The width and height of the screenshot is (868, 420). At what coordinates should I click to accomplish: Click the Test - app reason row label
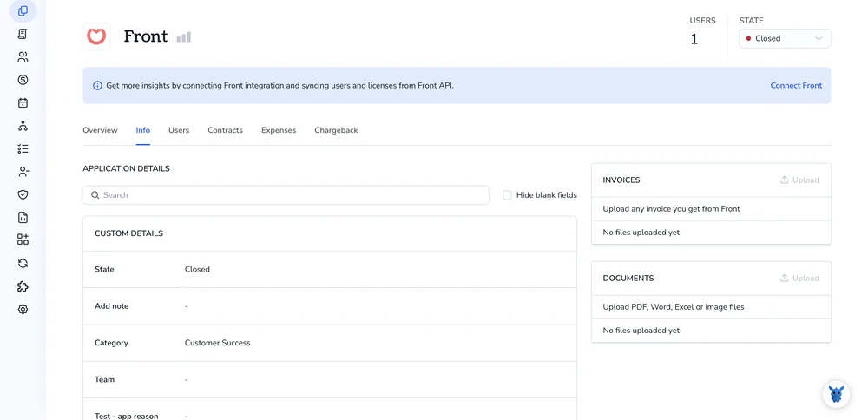[x=126, y=416]
